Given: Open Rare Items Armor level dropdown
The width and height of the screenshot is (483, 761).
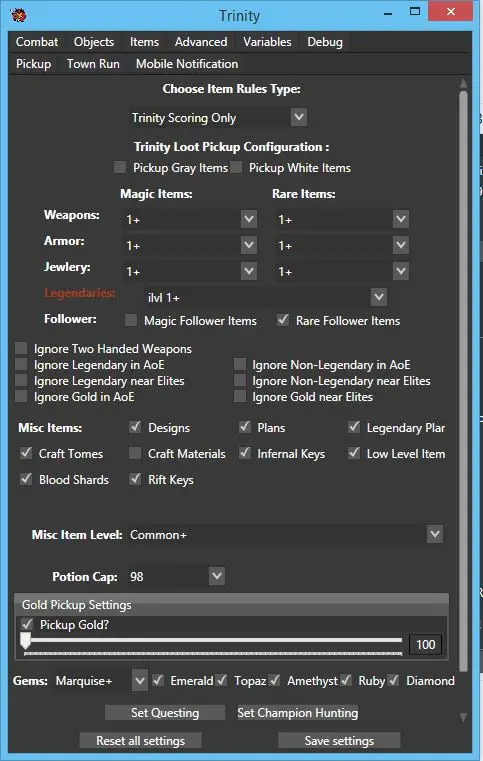Looking at the screenshot, I should coord(401,245).
